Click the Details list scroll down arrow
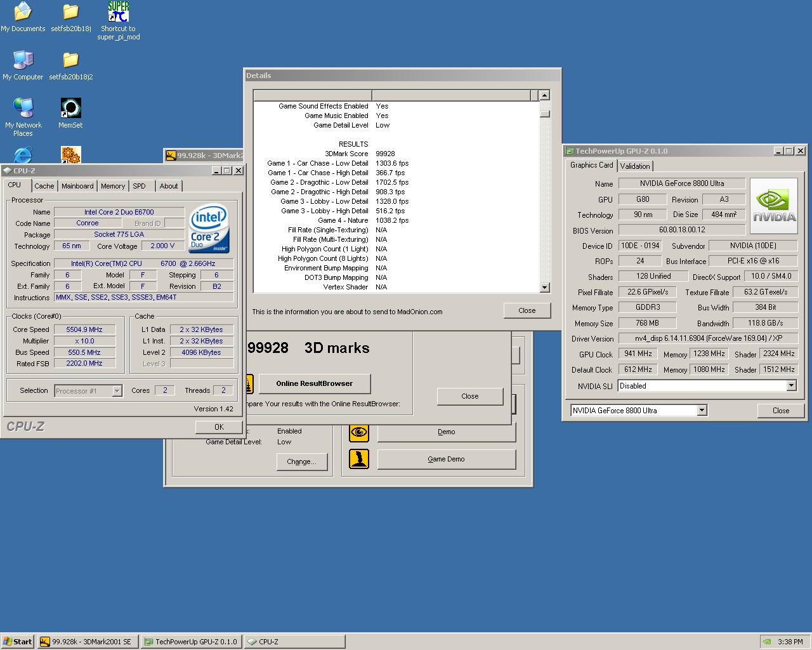This screenshot has width=812, height=650. click(x=544, y=288)
